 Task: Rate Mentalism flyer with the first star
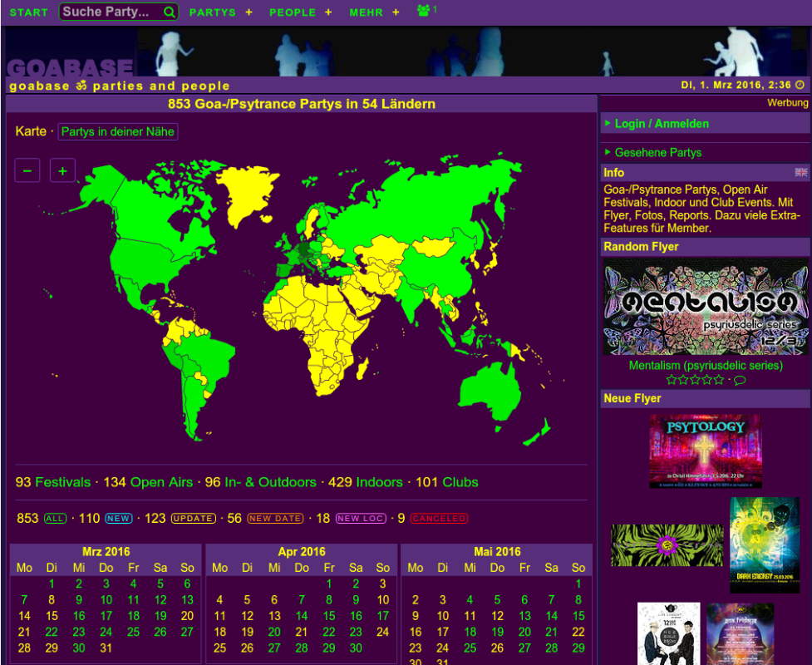(672, 381)
